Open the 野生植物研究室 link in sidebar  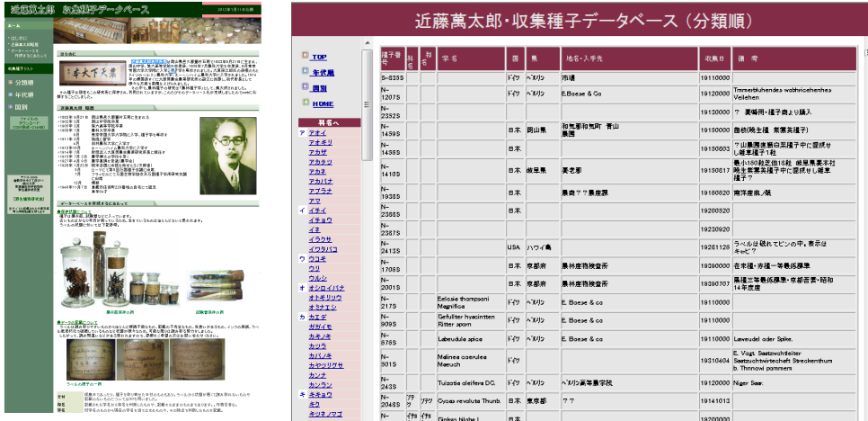tap(28, 198)
